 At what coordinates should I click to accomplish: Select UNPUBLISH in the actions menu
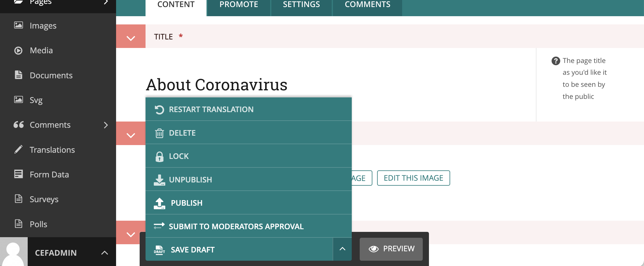(x=249, y=179)
